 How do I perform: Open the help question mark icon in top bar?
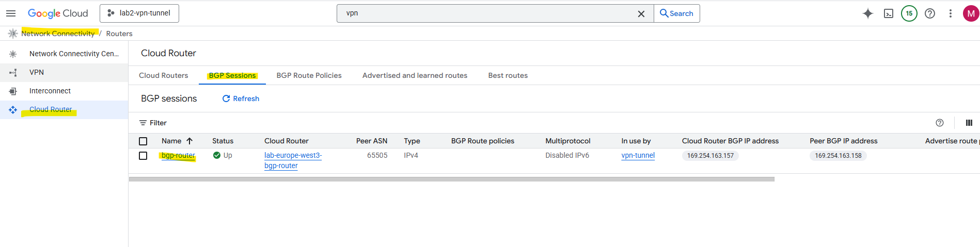(929, 13)
